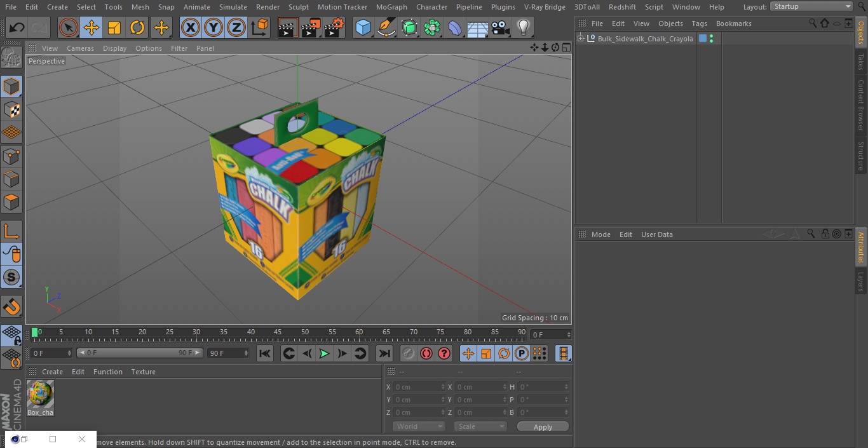868x448 pixels.
Task: Expand Bulk_Sidewalk_Chalk_Crayola object tree
Action: coord(580,39)
